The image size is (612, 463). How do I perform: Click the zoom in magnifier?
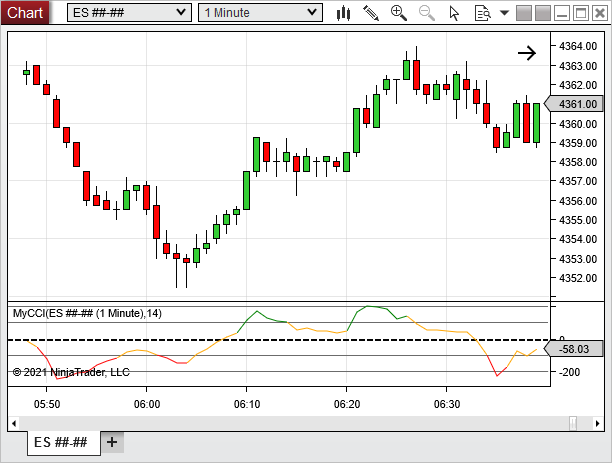399,13
